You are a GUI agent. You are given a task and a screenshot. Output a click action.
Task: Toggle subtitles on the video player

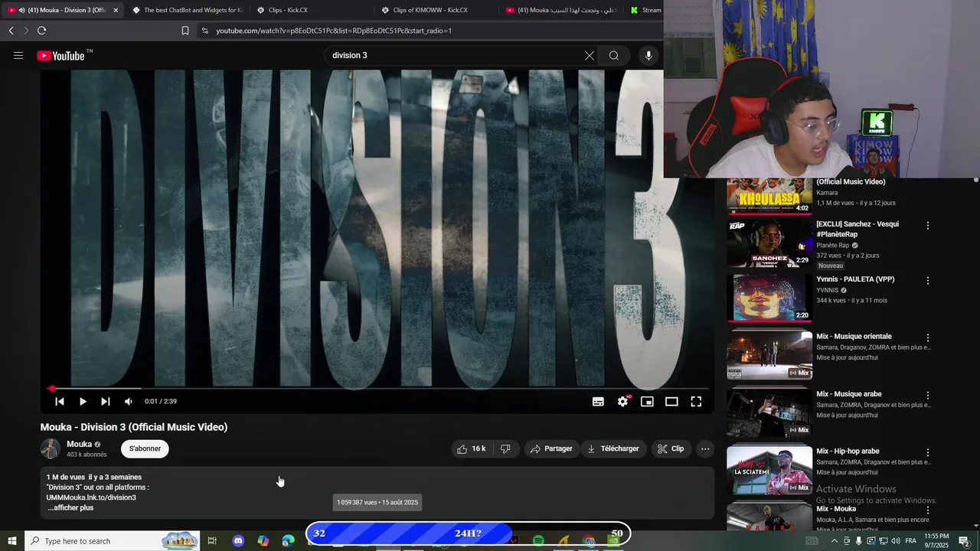[x=598, y=401]
